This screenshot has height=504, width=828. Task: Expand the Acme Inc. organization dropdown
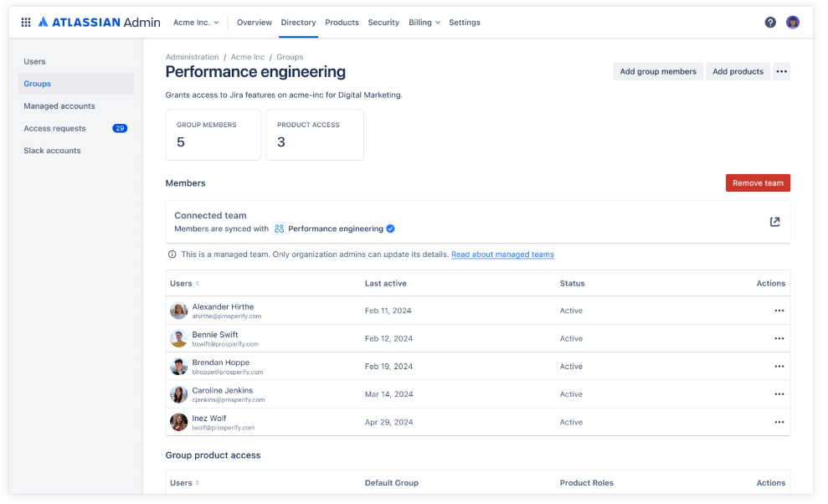tap(196, 23)
